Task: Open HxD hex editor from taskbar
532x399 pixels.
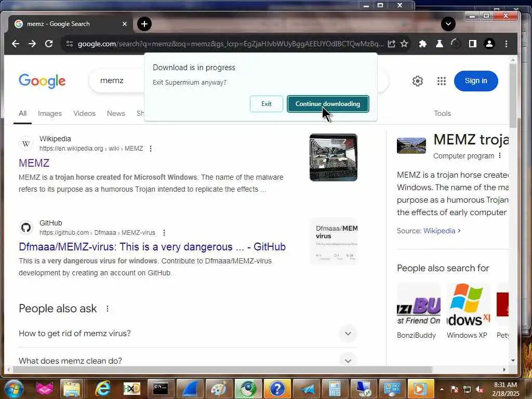Action: (131, 389)
